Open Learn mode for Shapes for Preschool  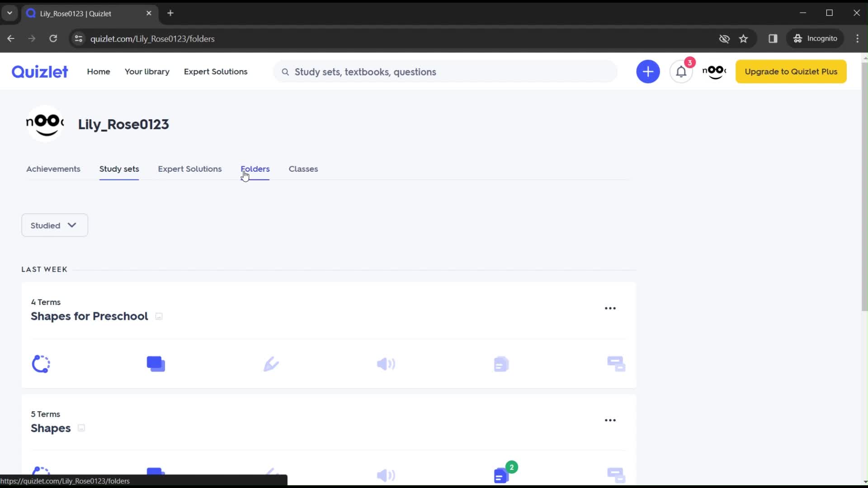point(41,364)
